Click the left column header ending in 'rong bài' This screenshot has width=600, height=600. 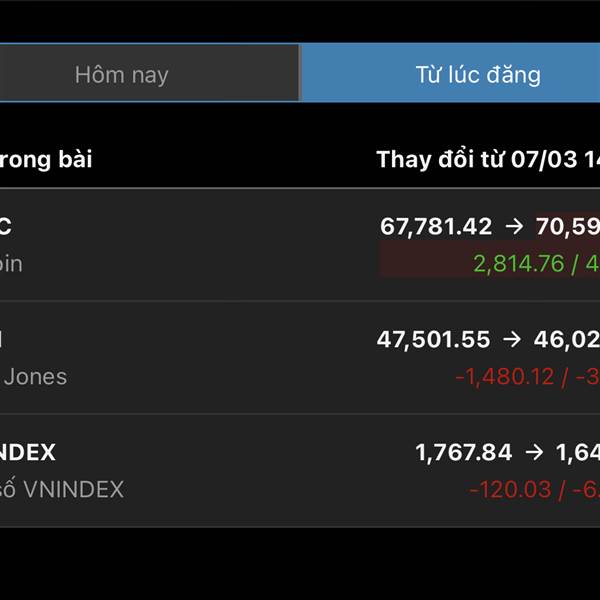pyautogui.click(x=45, y=159)
